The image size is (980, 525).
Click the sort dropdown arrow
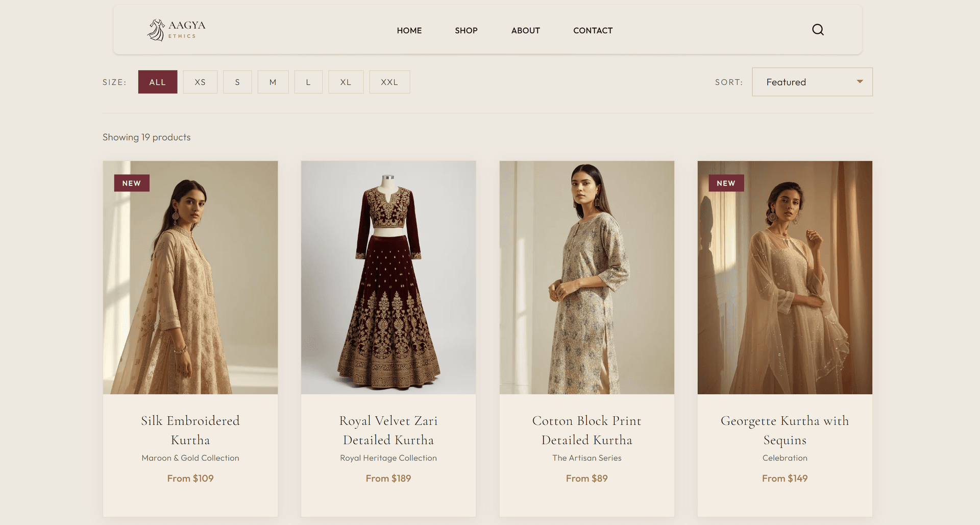[860, 82]
